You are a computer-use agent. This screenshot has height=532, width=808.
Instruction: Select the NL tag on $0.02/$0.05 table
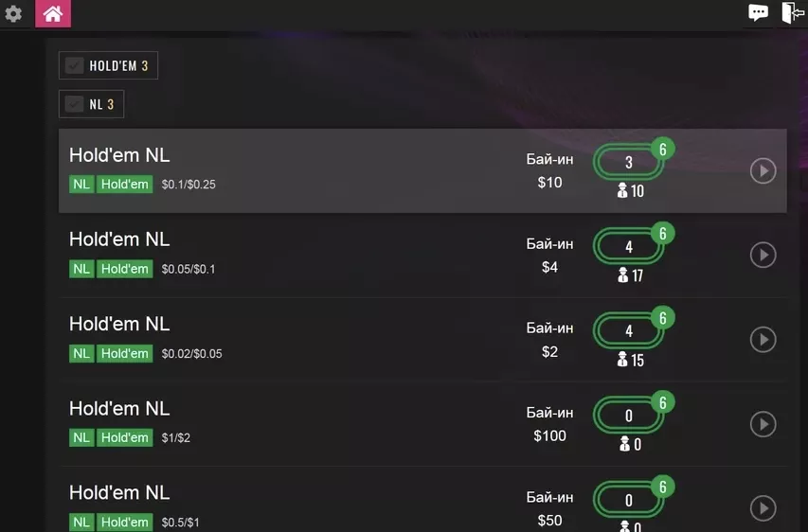coord(81,353)
